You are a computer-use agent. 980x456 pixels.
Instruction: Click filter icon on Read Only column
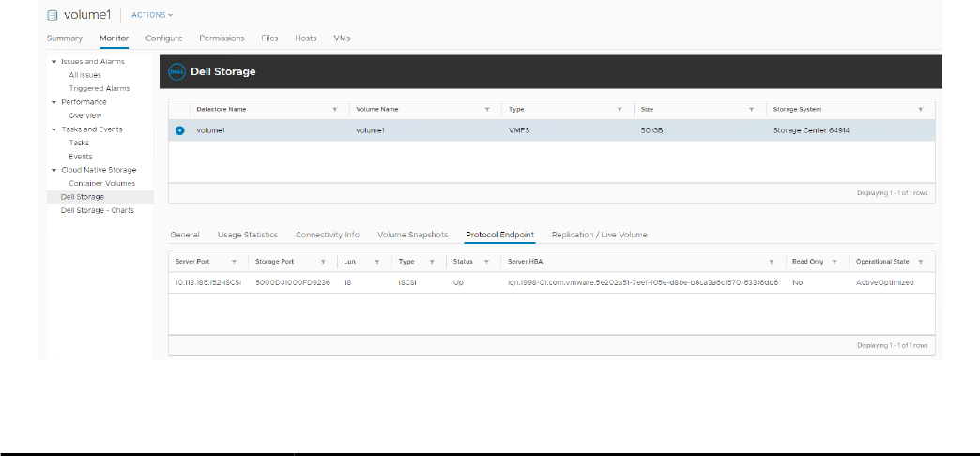[835, 262]
